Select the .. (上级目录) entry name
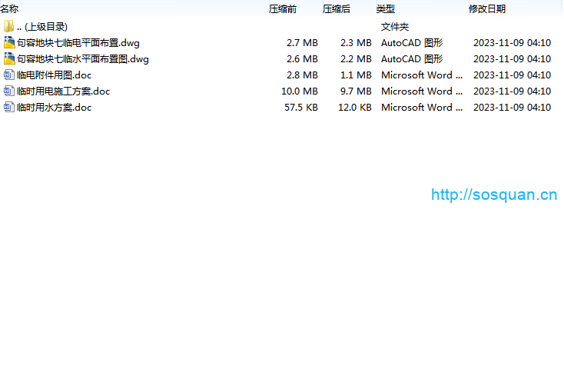This screenshot has height=392, width=564. click(42, 27)
